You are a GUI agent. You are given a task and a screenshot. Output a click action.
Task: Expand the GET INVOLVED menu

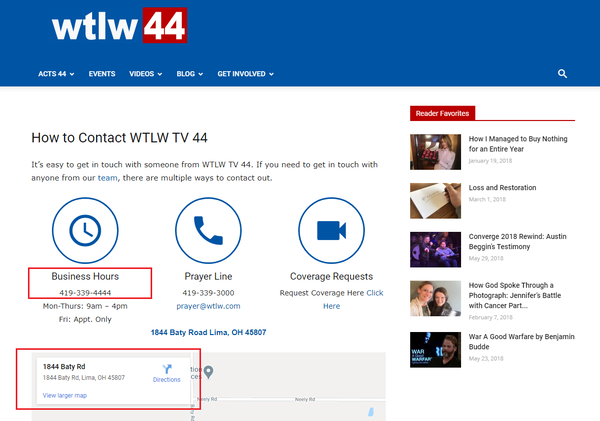(245, 74)
